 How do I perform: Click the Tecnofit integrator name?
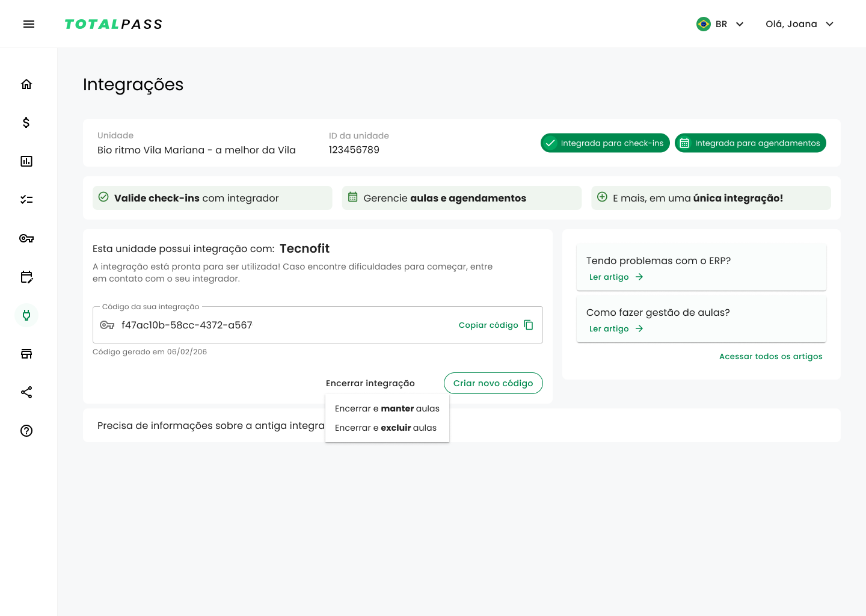click(304, 248)
